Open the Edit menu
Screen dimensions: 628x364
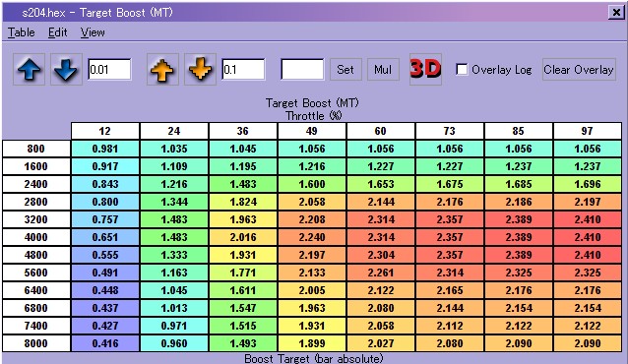pyautogui.click(x=58, y=32)
